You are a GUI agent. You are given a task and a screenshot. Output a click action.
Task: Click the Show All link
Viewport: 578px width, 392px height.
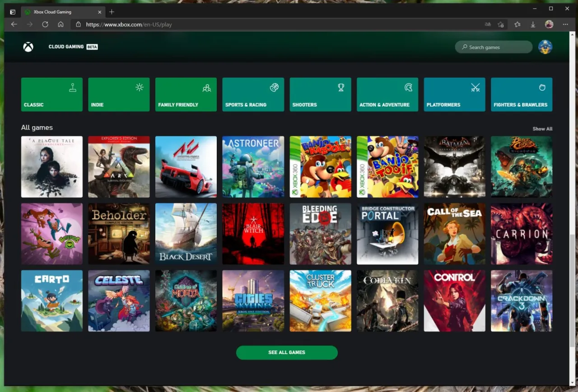[x=542, y=129]
